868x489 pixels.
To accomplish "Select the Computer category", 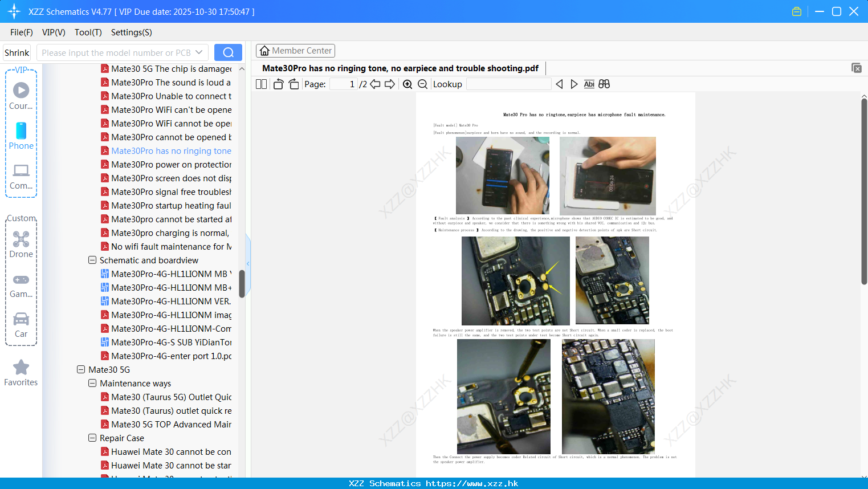I will pos(21,176).
